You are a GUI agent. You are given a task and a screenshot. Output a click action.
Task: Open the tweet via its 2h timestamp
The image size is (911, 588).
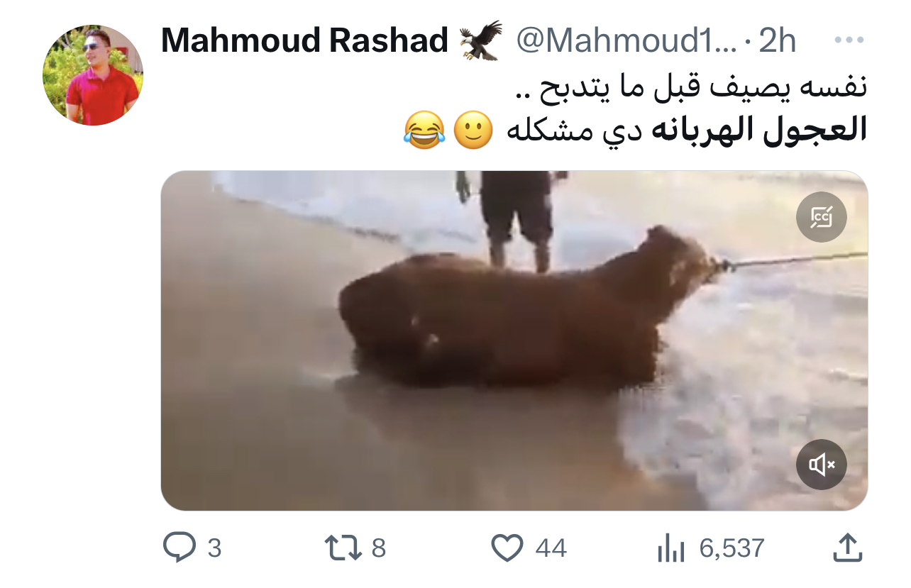point(778,41)
